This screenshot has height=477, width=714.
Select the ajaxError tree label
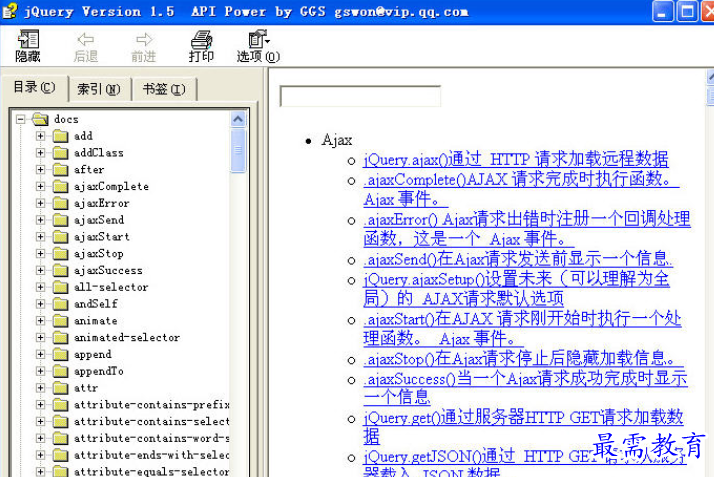click(102, 203)
